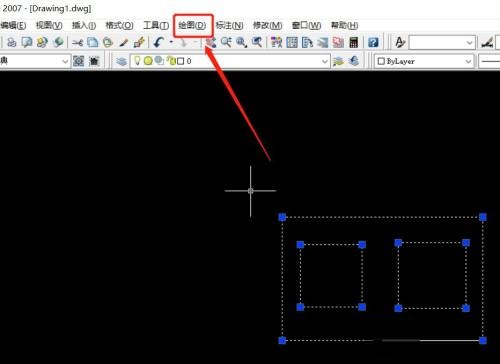Select the Pan realtime hand icon
The image size is (500, 364).
pyautogui.click(x=211, y=42)
